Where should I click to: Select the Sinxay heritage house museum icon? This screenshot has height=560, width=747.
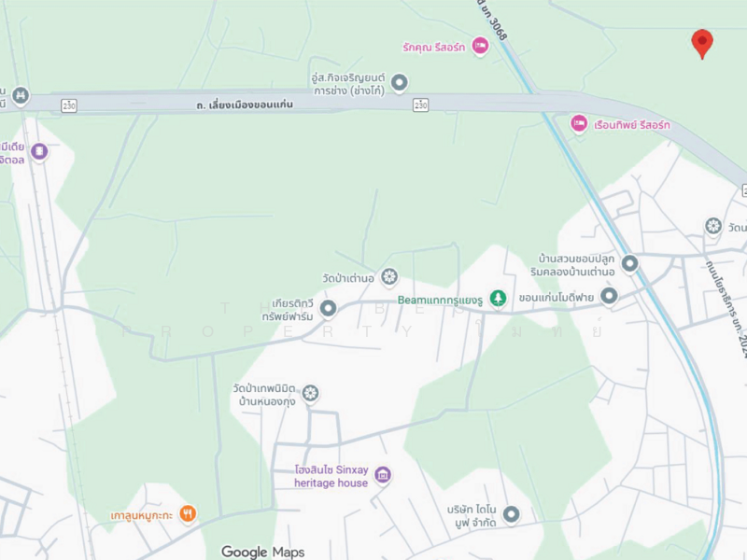point(383,474)
